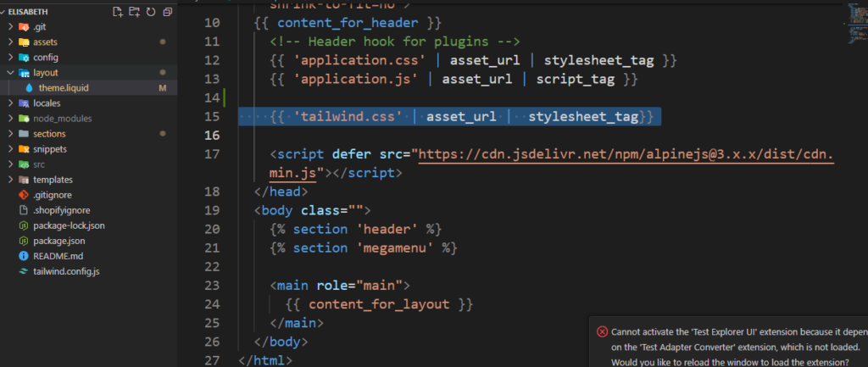Click the layout folder icon
868x367 pixels.
tap(23, 73)
